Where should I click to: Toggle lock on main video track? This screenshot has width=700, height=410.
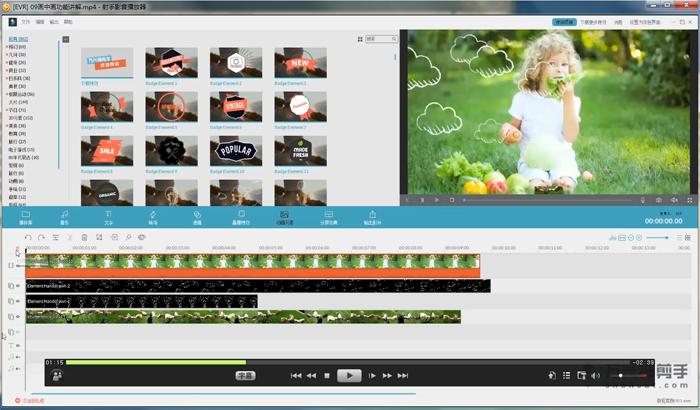point(11,265)
